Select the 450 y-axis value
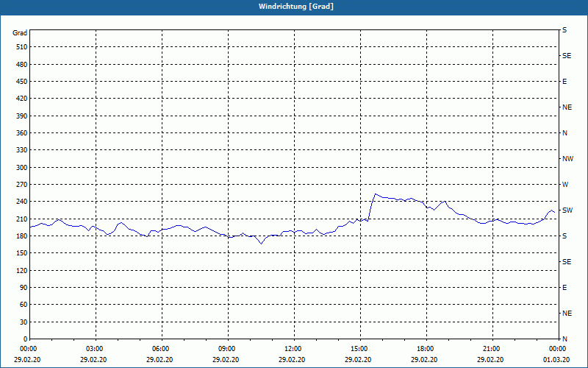This screenshot has height=368, width=588. [x=21, y=82]
